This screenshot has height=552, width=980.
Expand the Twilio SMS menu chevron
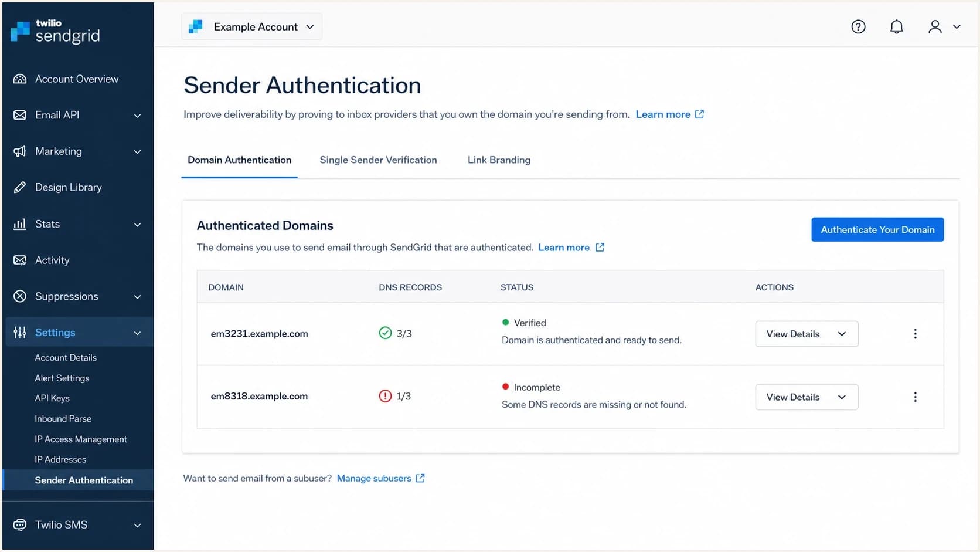pyautogui.click(x=137, y=526)
